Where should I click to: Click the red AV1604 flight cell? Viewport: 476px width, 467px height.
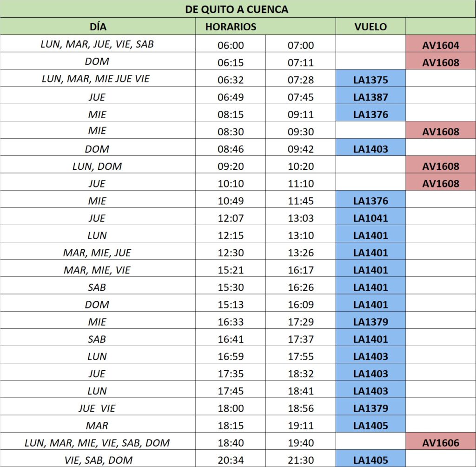pos(441,45)
